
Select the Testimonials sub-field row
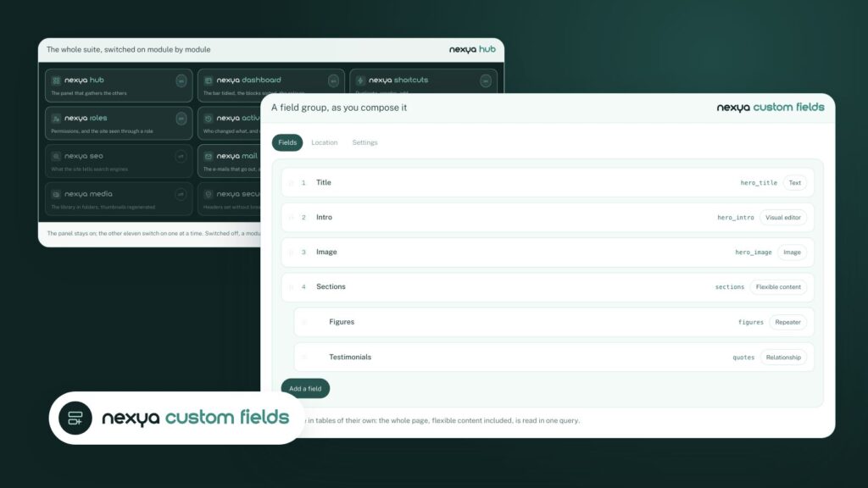tap(554, 358)
